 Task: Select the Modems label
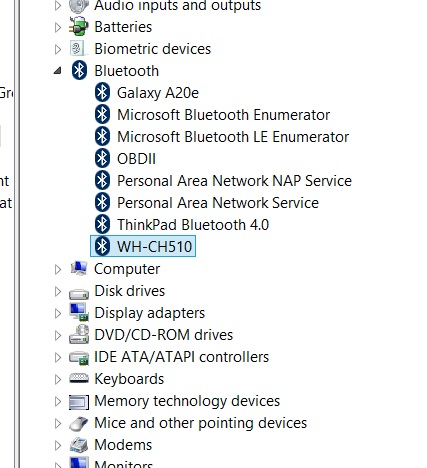tap(123, 445)
